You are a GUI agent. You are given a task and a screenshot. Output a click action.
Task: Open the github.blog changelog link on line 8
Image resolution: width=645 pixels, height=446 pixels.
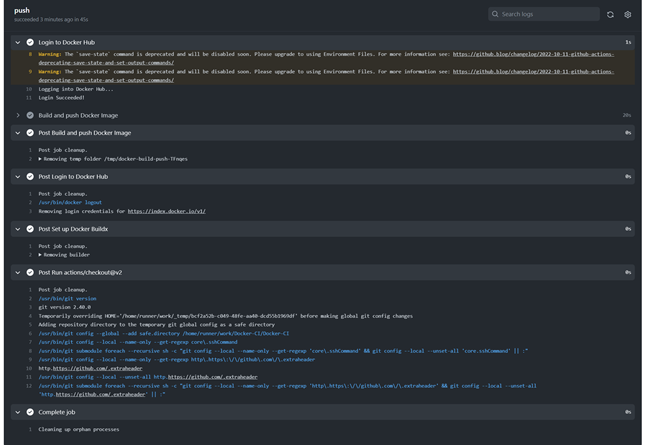click(533, 54)
